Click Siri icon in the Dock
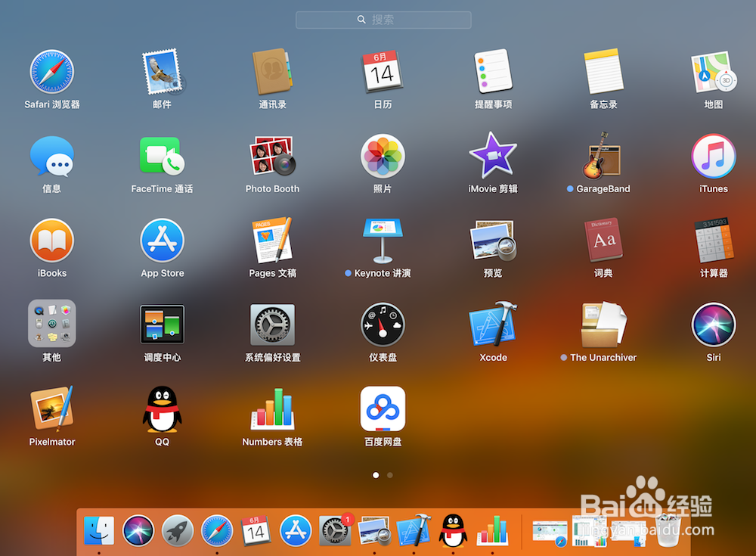Viewport: 756px width, 556px height. [138, 530]
